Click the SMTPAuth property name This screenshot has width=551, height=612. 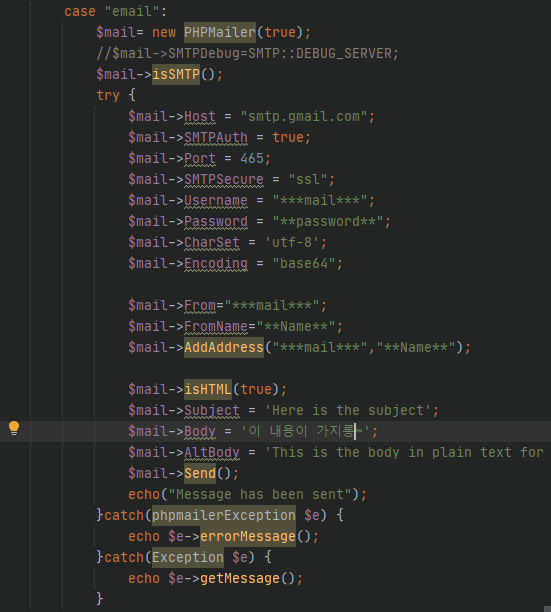tap(216, 137)
